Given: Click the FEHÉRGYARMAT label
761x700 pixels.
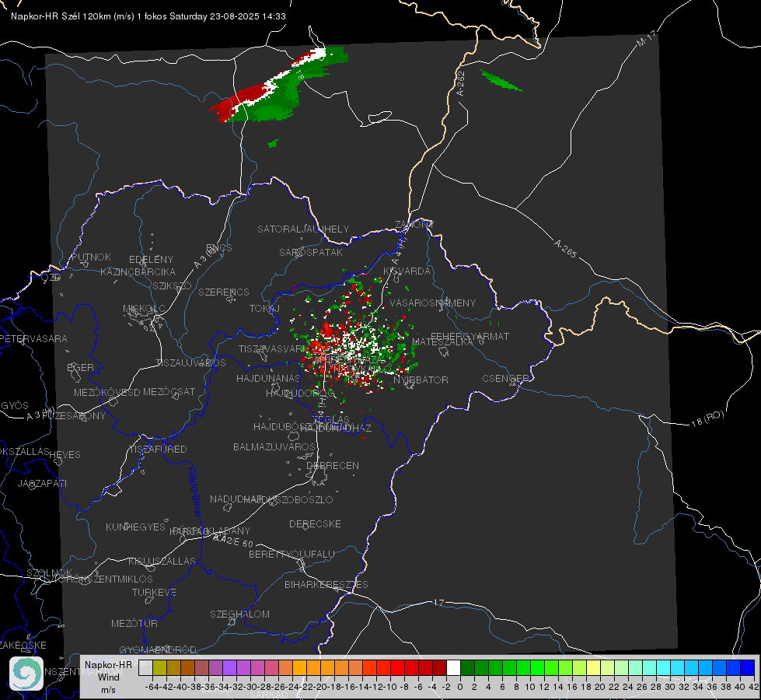Looking at the screenshot, I should click(x=470, y=336).
